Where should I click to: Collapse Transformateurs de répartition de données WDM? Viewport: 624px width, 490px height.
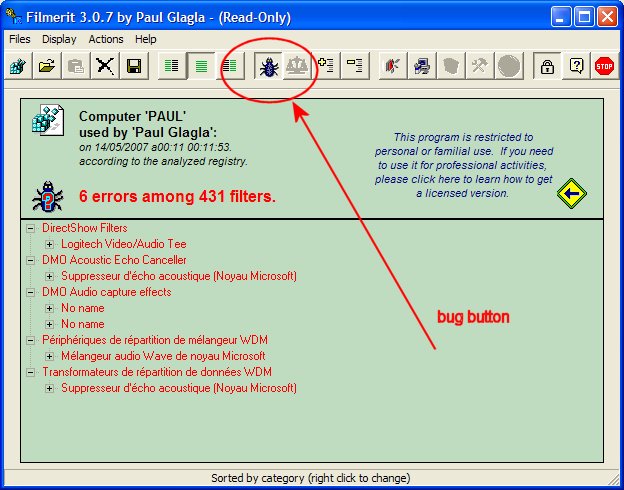click(30, 373)
